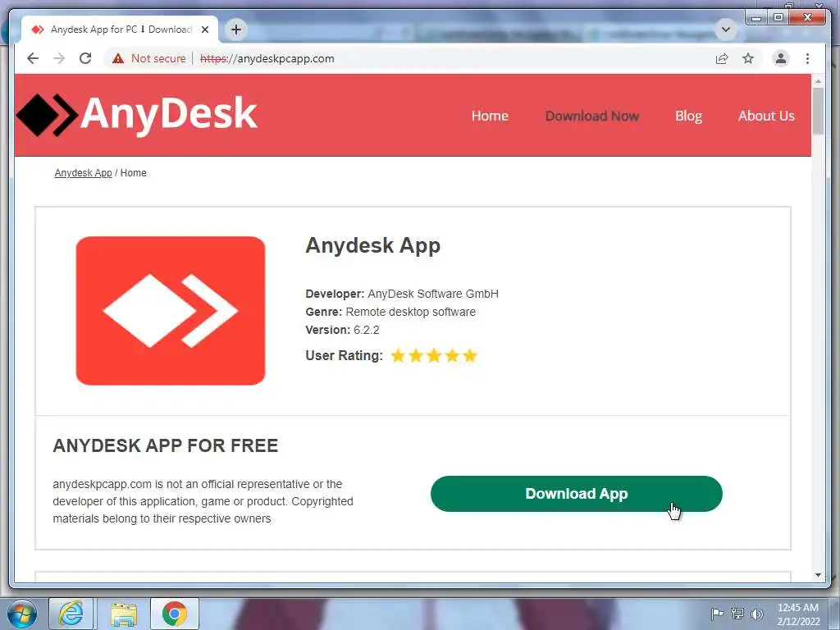Image resolution: width=840 pixels, height=630 pixels.
Task: Follow the Anydesk App breadcrumb link
Action: click(x=83, y=173)
